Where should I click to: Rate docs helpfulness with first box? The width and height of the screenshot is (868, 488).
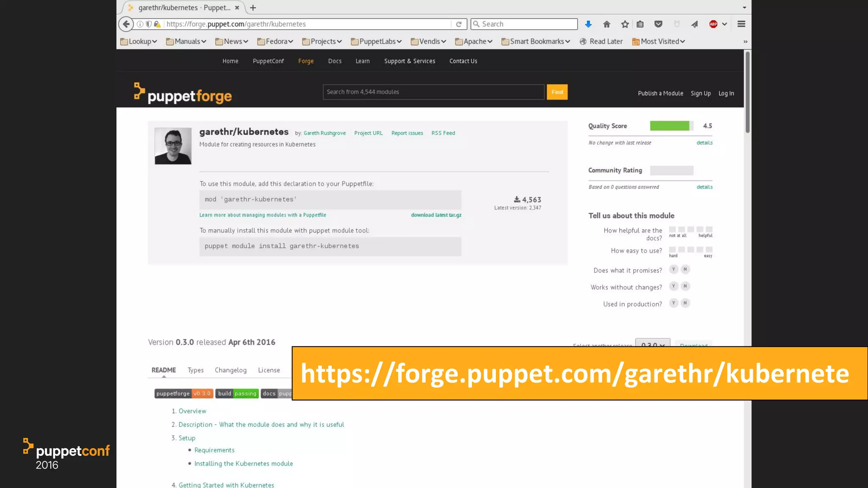pyautogui.click(x=673, y=230)
